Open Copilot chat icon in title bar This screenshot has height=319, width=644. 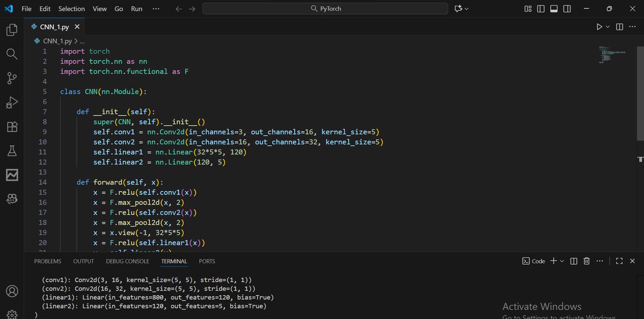(458, 9)
